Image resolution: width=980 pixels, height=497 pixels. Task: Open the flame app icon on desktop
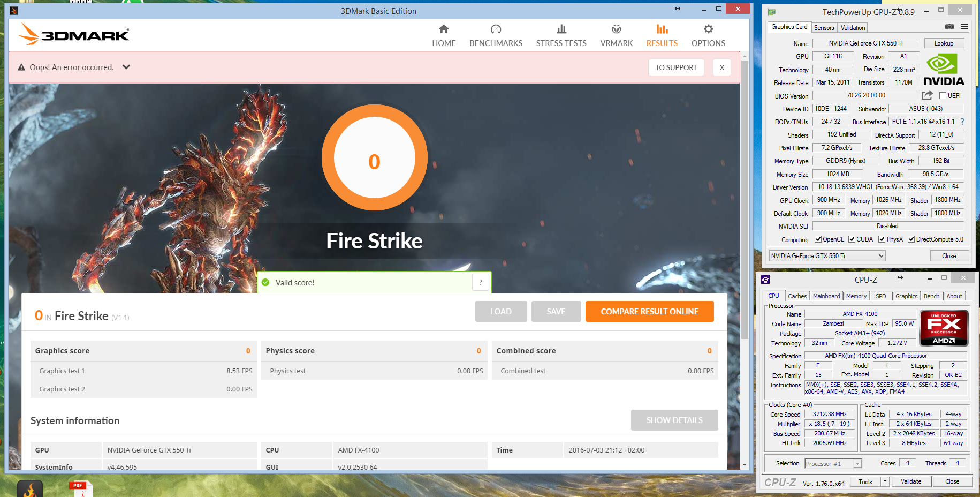coord(30,488)
